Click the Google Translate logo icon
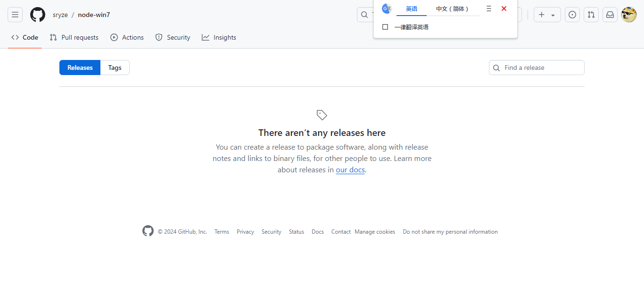Screen dimensions: 644x304 tap(387, 8)
